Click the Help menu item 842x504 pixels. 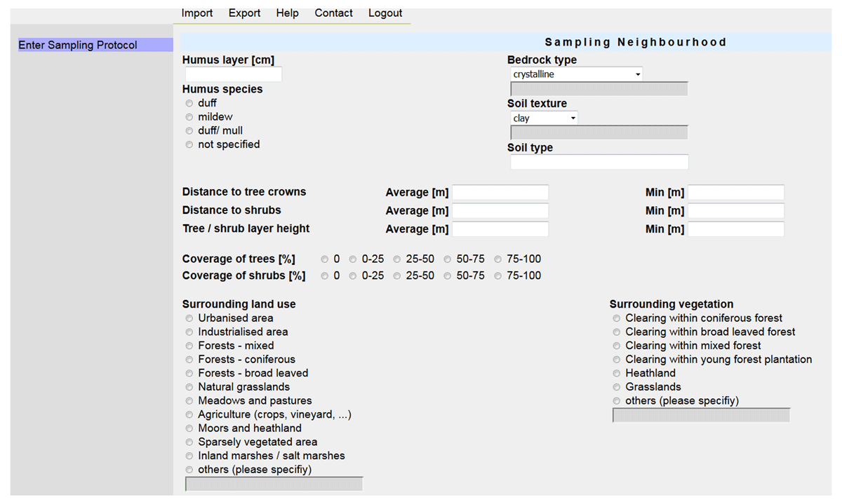[x=287, y=13]
